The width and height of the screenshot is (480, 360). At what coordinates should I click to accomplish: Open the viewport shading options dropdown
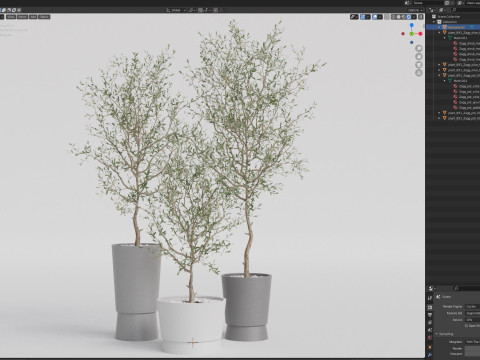[x=414, y=17]
